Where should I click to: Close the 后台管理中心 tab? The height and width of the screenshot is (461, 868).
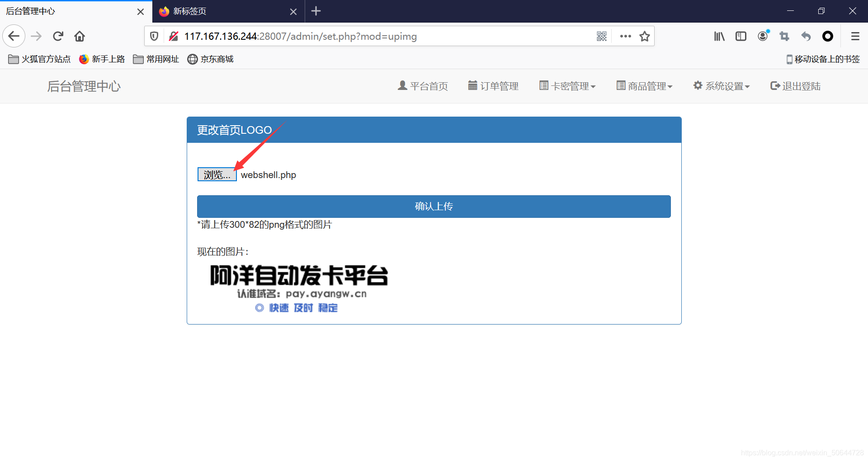click(141, 11)
